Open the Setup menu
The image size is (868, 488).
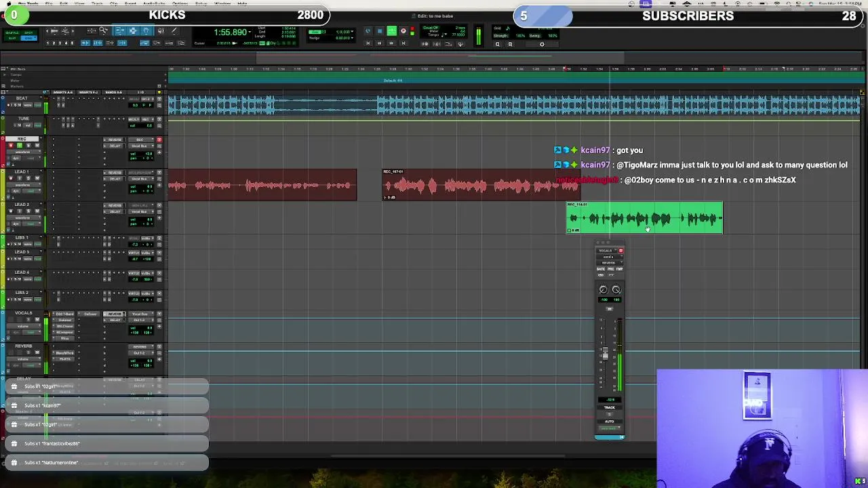click(201, 3)
